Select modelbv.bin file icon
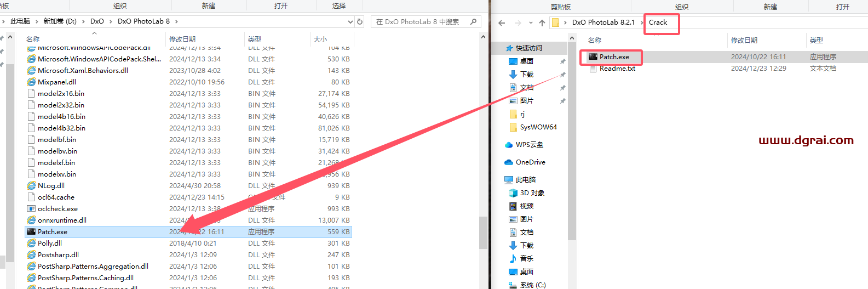868x289 pixels. pos(32,151)
